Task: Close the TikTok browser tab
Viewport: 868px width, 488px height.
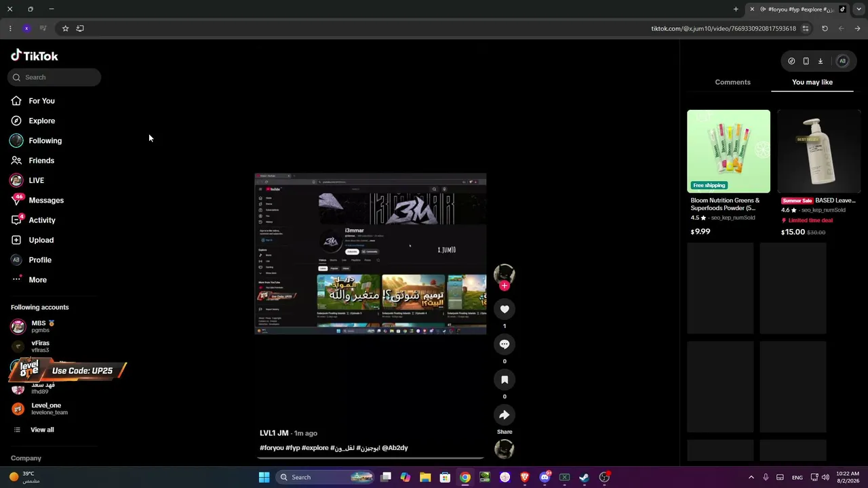Action: (x=752, y=9)
